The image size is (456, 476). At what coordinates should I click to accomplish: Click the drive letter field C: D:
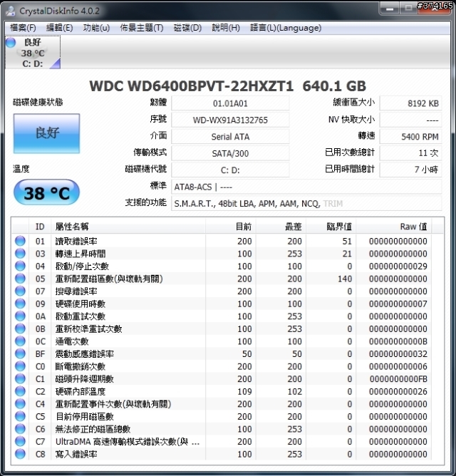pos(230,170)
